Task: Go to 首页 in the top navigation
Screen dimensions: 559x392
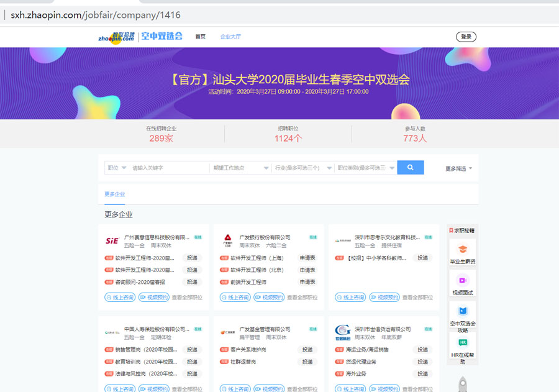Action: pos(201,37)
